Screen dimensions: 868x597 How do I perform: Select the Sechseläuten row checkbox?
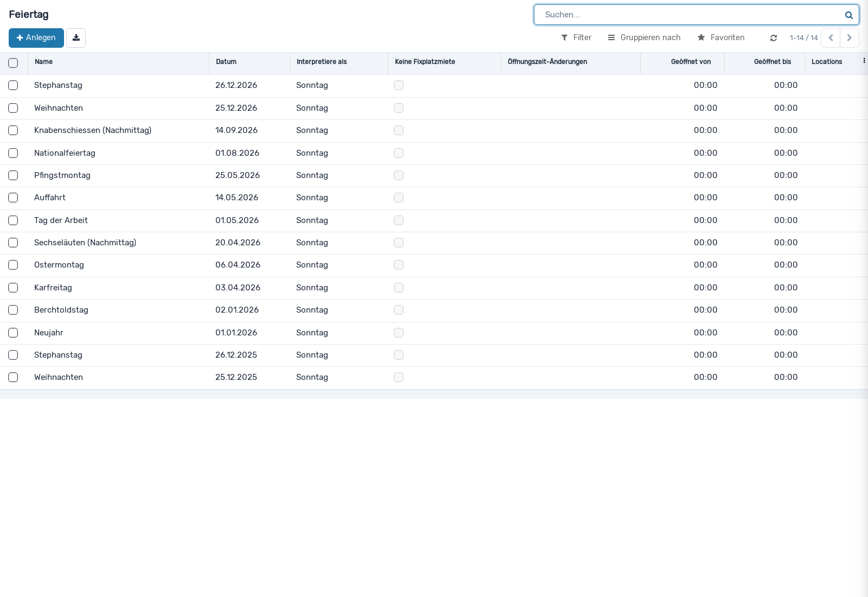pos(13,243)
